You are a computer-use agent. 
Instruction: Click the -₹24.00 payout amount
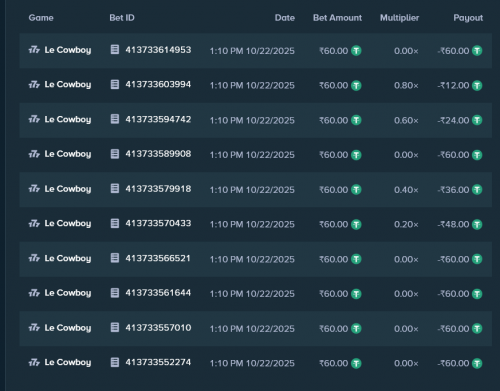coord(453,120)
